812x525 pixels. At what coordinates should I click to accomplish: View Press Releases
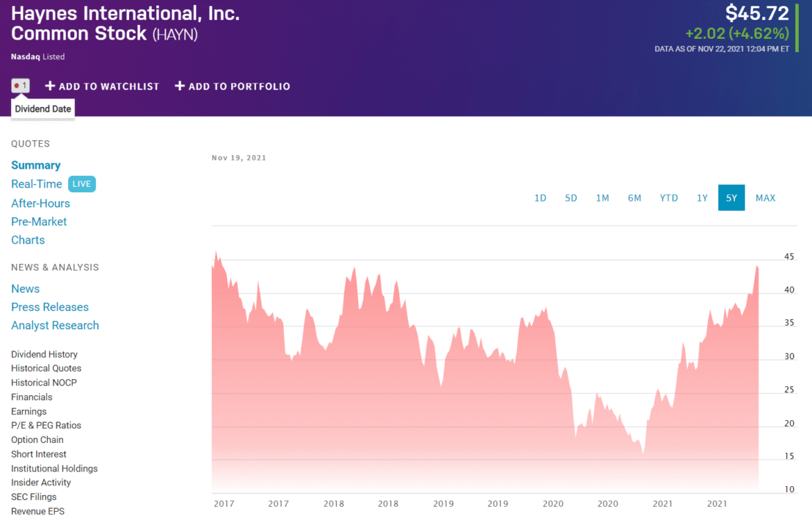[x=50, y=307]
